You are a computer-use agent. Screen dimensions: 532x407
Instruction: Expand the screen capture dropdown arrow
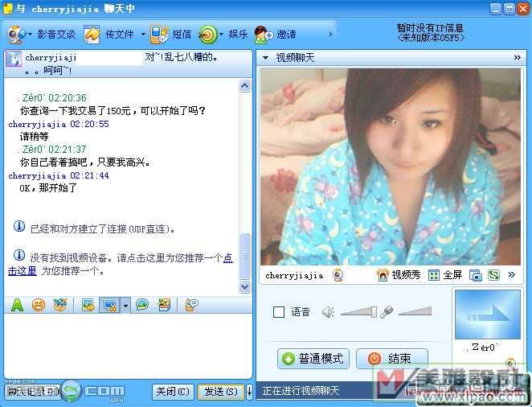pyautogui.click(x=125, y=305)
